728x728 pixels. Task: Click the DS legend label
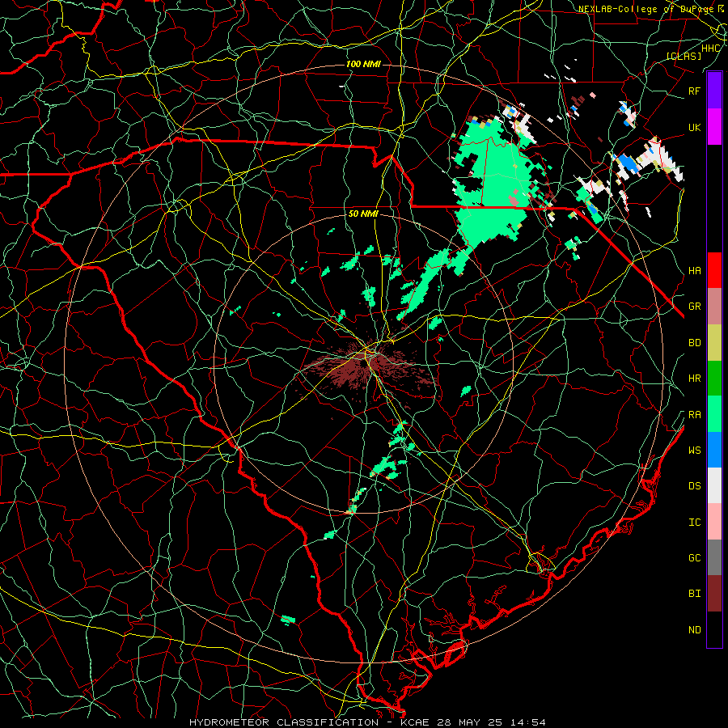695,486
